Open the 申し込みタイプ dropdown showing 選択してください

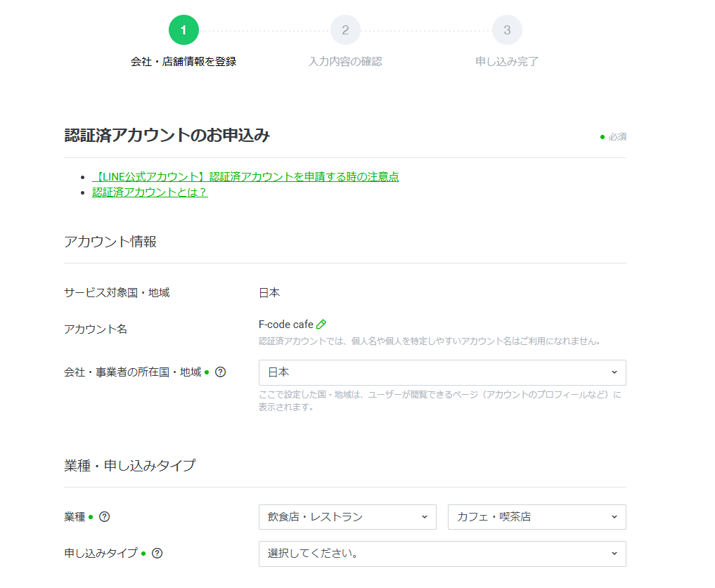click(x=442, y=554)
